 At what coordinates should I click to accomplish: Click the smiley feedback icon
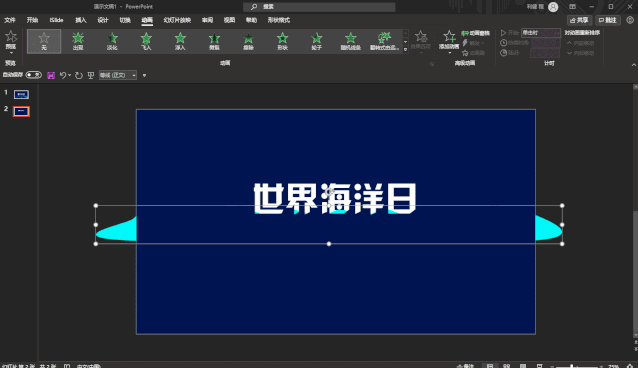coord(630,20)
